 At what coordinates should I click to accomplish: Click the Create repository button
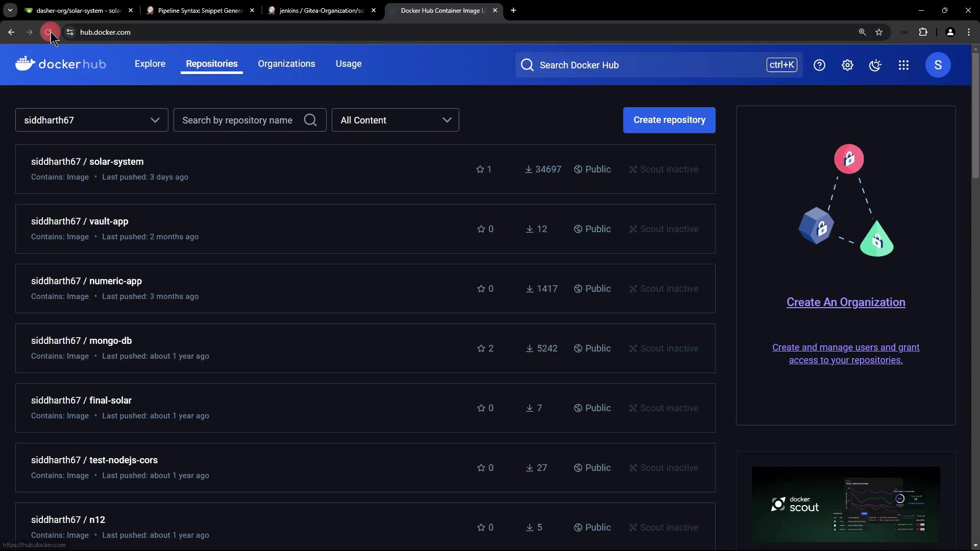coord(669,120)
